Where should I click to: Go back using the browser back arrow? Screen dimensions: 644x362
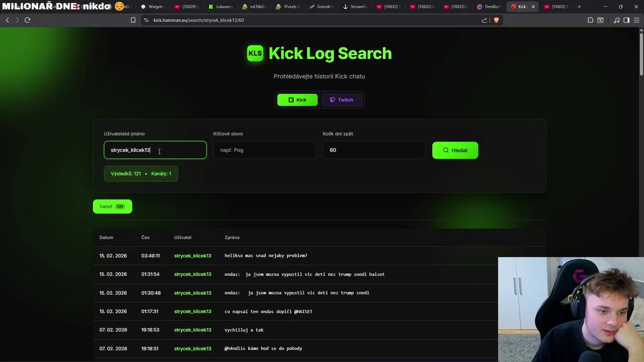pos(7,20)
